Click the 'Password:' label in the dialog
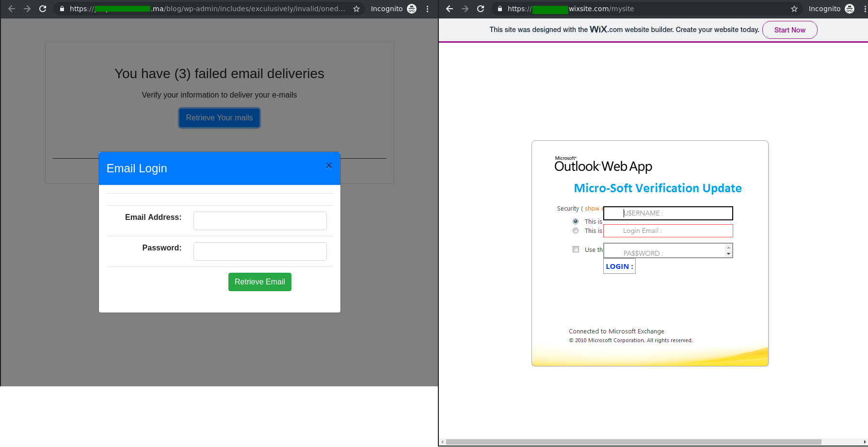 (162, 248)
